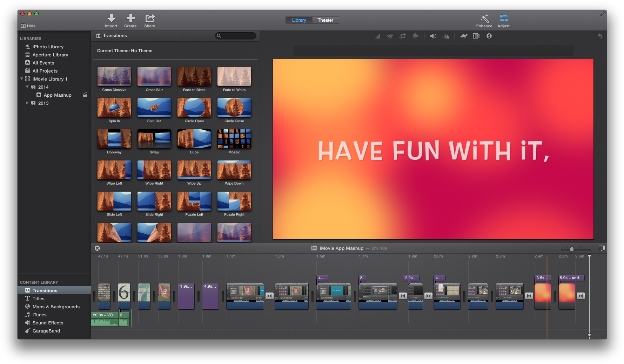Hide the library sidebar

28,26
